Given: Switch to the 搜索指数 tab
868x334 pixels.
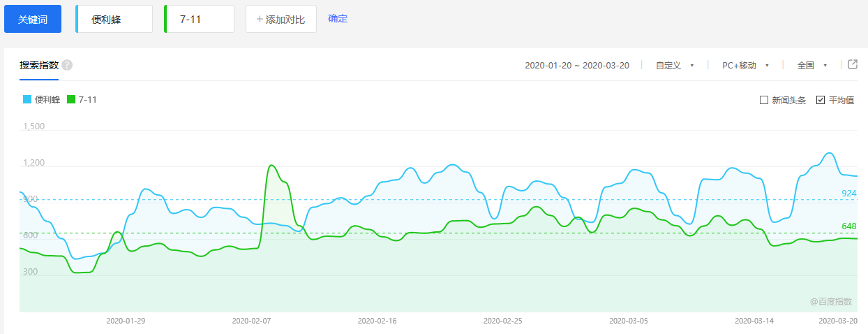Looking at the screenshot, I should click(x=39, y=65).
